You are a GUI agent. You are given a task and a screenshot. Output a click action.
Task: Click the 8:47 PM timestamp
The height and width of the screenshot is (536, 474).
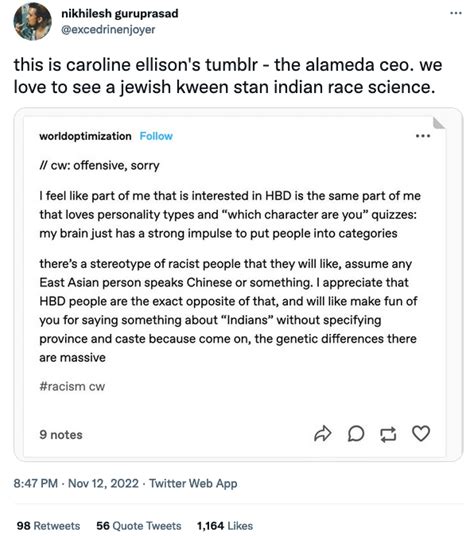(36, 483)
